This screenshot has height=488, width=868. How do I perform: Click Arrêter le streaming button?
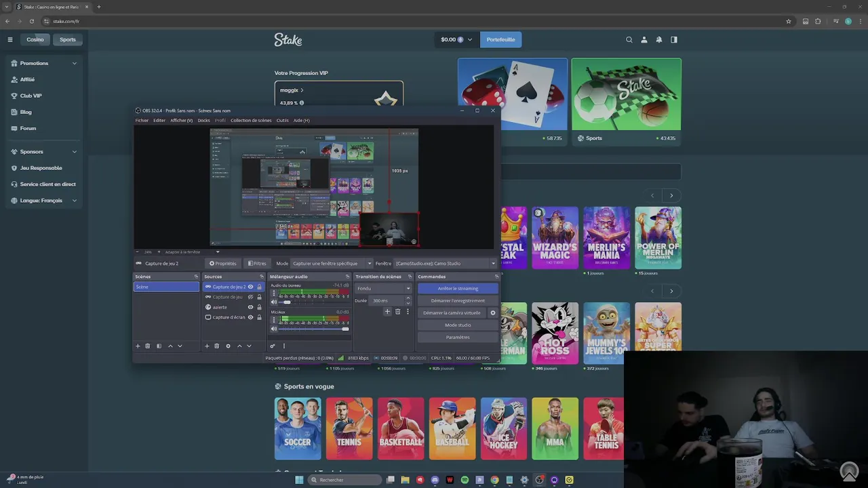click(x=458, y=288)
